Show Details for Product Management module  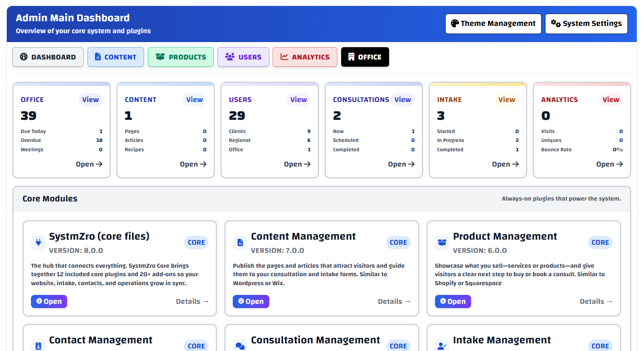click(596, 302)
